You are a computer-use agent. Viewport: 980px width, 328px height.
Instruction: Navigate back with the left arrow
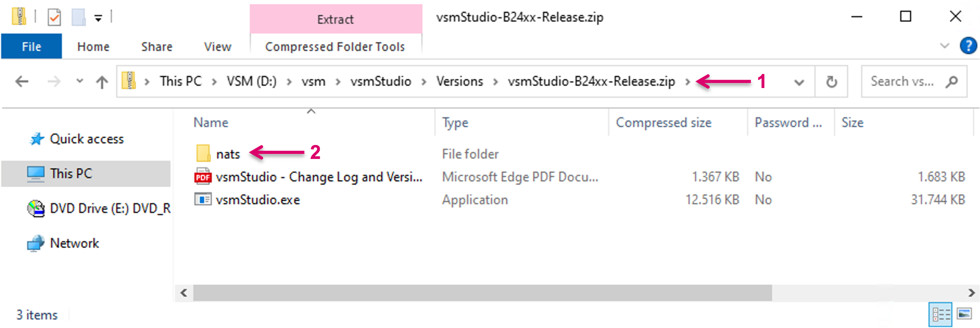[22, 81]
